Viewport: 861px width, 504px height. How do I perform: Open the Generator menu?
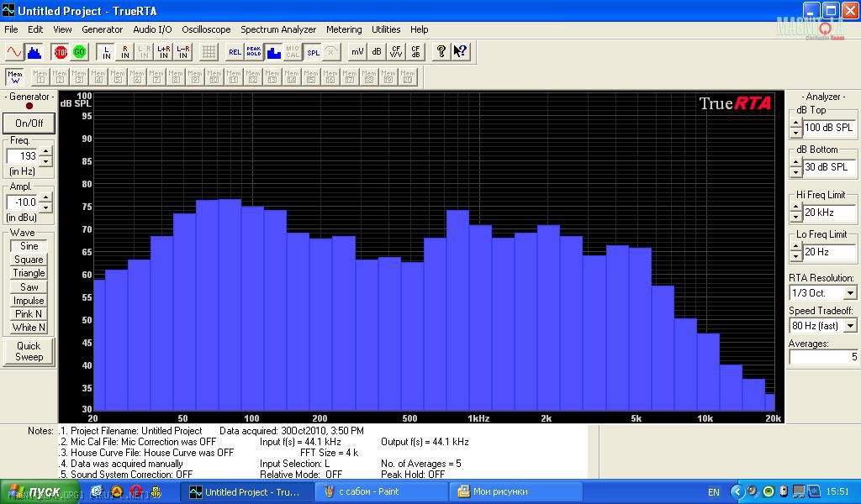coord(102,29)
